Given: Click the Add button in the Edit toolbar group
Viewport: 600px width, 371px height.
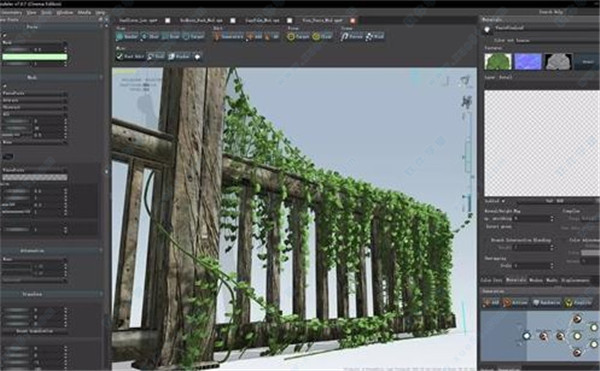Looking at the screenshot, I should click(254, 36).
